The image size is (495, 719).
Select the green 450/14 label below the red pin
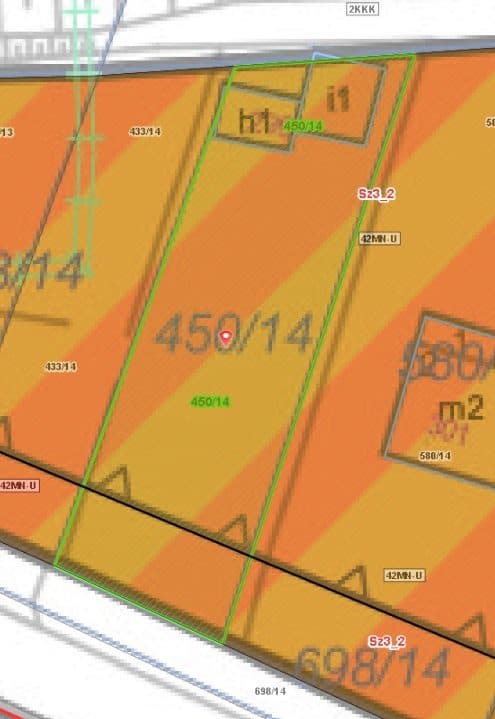click(x=210, y=402)
